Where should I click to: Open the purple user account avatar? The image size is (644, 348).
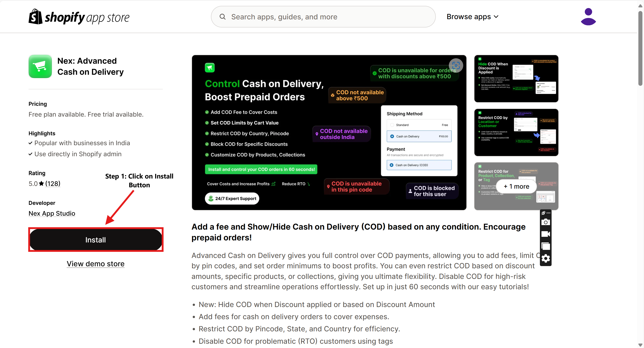click(588, 17)
